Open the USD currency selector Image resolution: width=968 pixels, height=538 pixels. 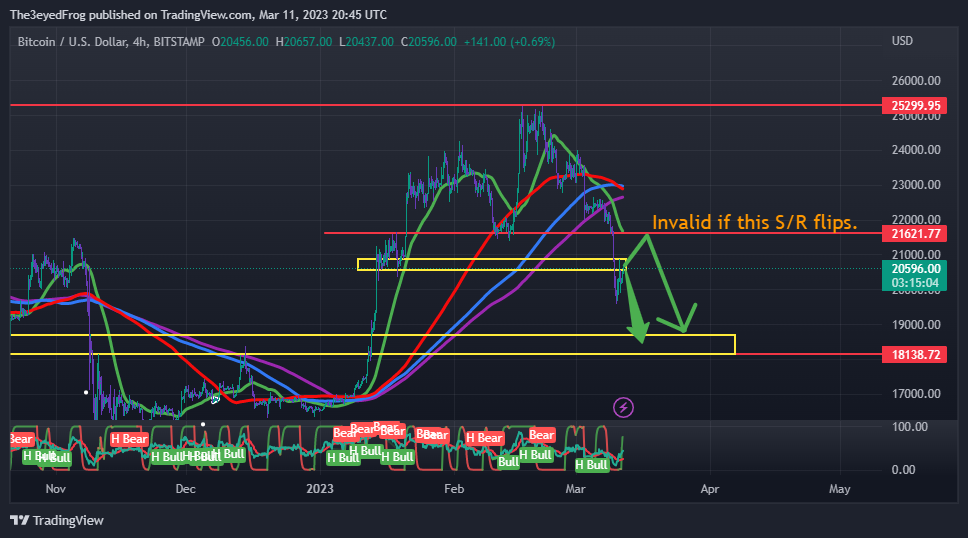[902, 41]
